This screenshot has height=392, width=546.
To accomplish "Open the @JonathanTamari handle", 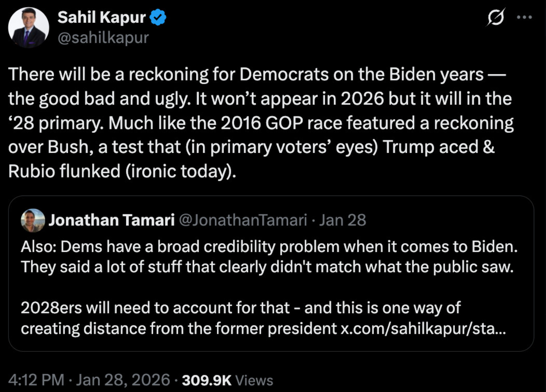I will click(243, 220).
